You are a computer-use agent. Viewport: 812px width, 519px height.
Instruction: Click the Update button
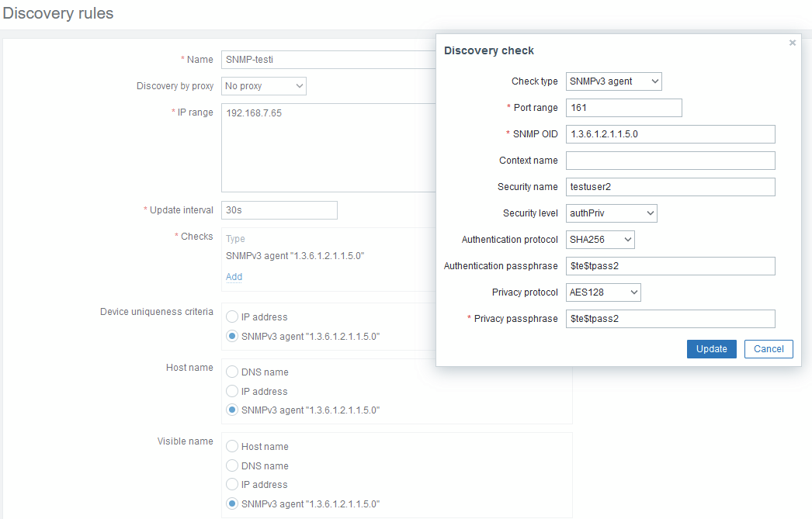[x=711, y=349]
